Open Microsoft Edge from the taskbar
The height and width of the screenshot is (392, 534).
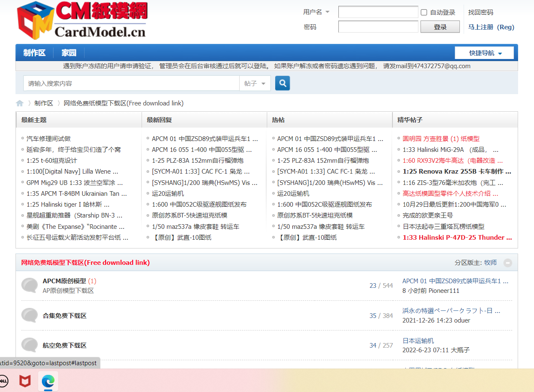(x=48, y=381)
